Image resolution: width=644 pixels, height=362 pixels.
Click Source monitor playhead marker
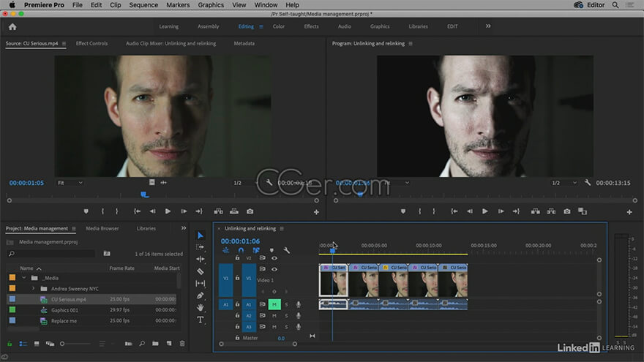click(145, 195)
